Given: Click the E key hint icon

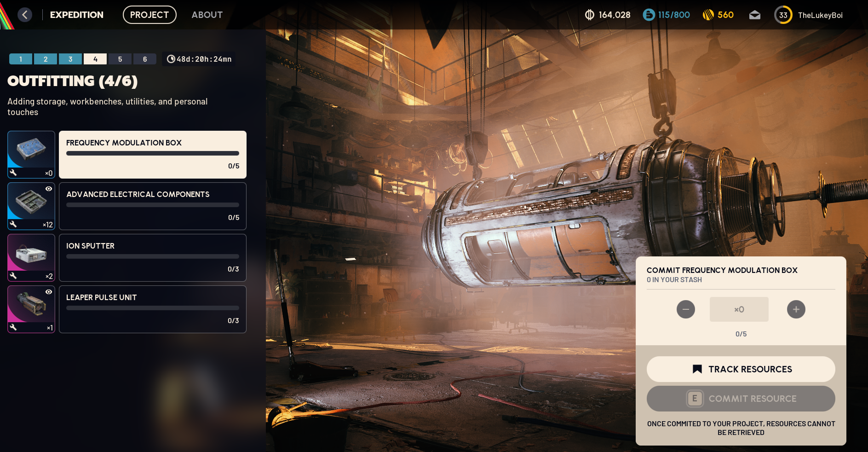Looking at the screenshot, I should click(x=695, y=399).
